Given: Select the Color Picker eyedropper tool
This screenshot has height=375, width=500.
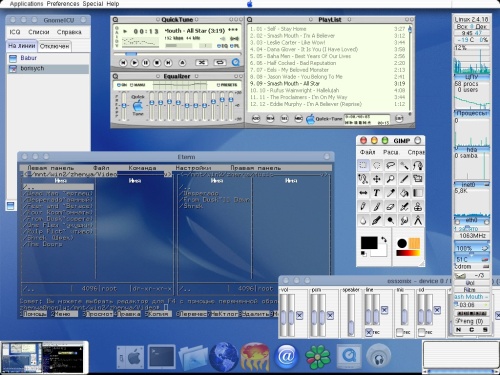Looking at the screenshot, I should click(x=390, y=193).
